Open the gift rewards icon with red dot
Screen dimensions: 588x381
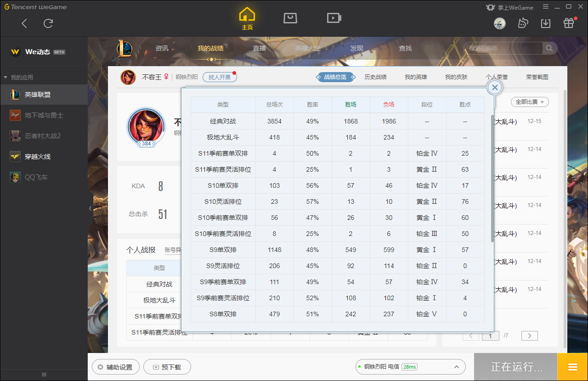coord(568,22)
